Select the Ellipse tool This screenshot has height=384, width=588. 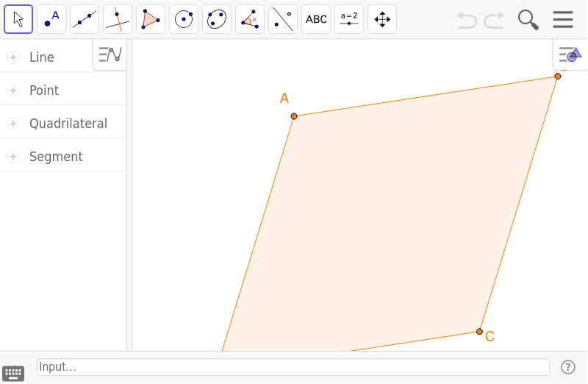(217, 19)
